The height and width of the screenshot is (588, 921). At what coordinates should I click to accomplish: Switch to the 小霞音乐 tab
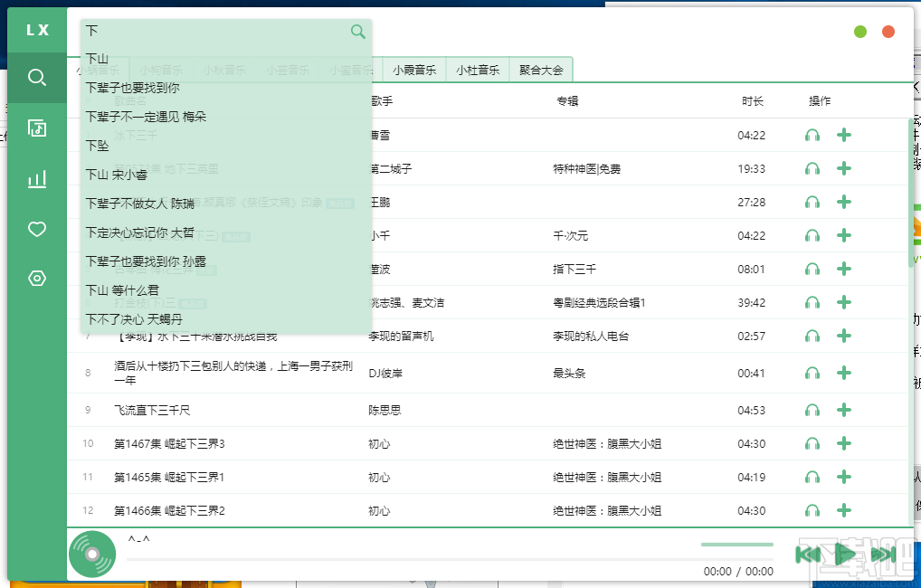pyautogui.click(x=413, y=68)
